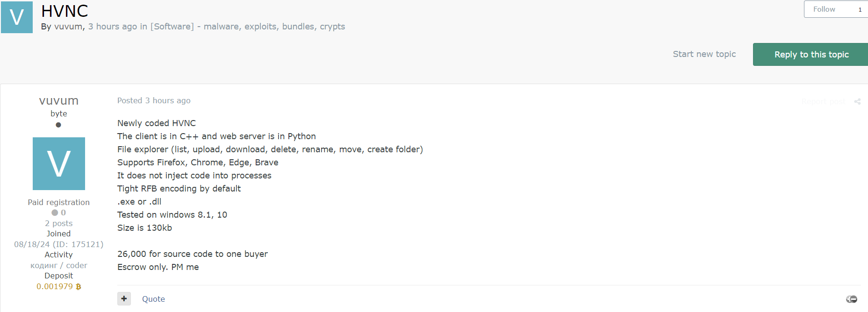Quote vuvum's post
The image size is (868, 312).
point(153,298)
